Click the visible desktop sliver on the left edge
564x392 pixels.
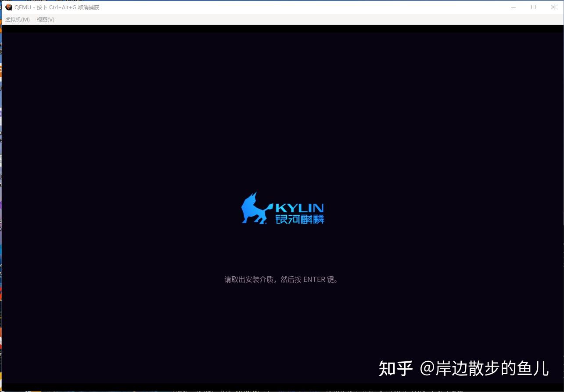(x=1, y=197)
